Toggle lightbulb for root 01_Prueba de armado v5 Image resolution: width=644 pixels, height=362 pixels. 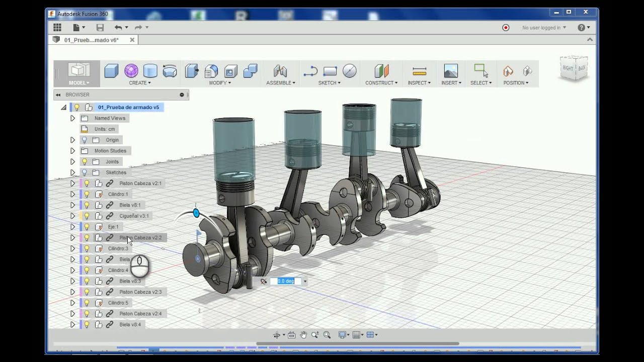point(77,107)
